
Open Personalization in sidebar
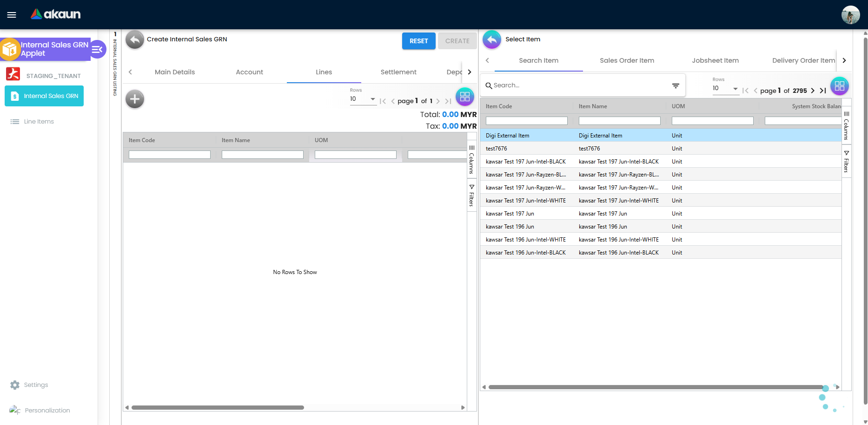coord(40,410)
